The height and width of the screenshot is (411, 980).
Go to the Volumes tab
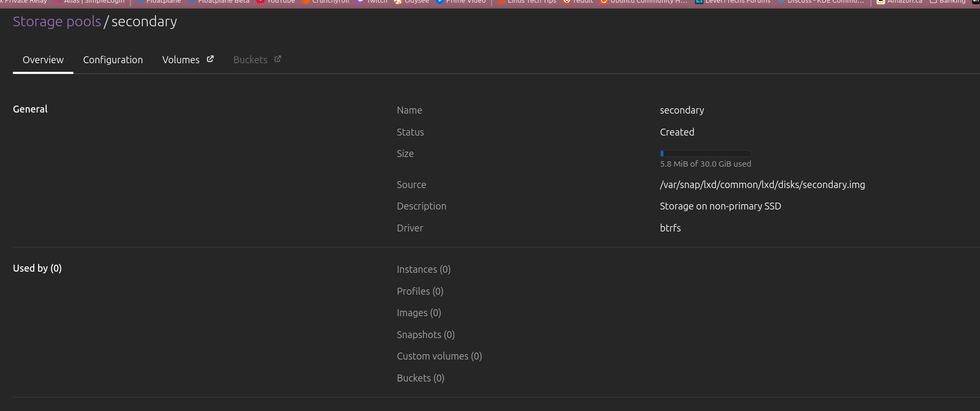point(181,59)
